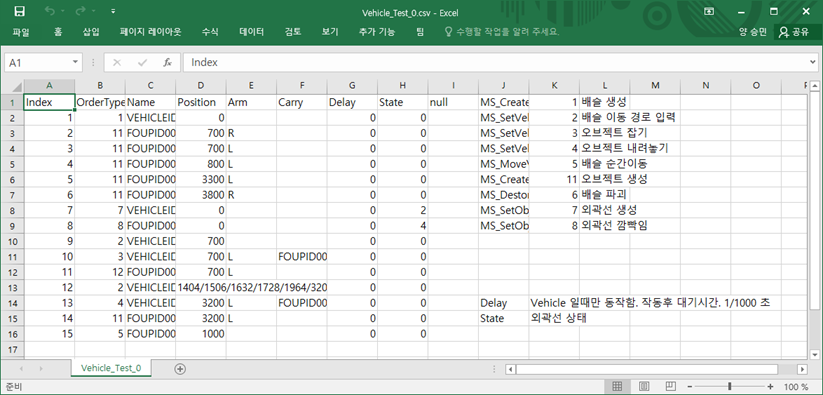Switch to Page Layout view icon
The height and width of the screenshot is (395, 823).
click(643, 387)
